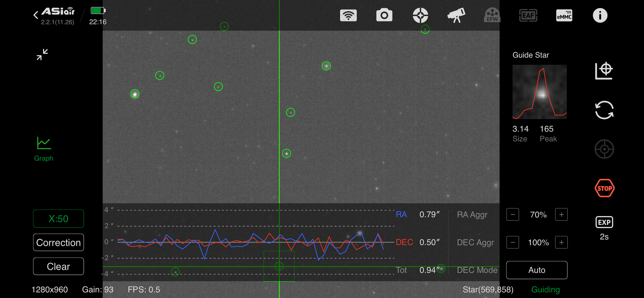The width and height of the screenshot is (644, 298).
Task: Increase RA Aggr above 70 percent
Action: tap(561, 214)
